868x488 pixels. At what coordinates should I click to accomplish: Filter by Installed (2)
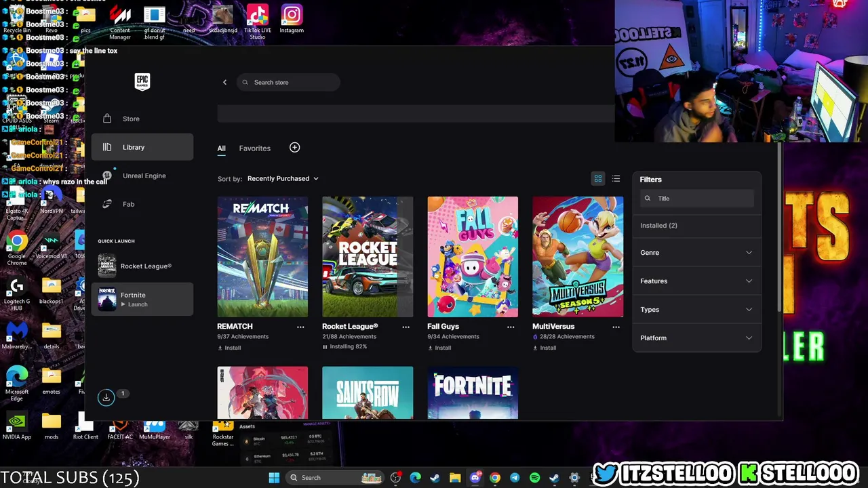(658, 225)
